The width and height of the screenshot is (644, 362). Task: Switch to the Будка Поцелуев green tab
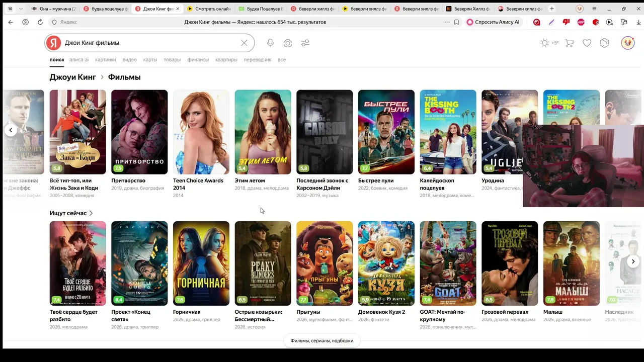point(261,9)
